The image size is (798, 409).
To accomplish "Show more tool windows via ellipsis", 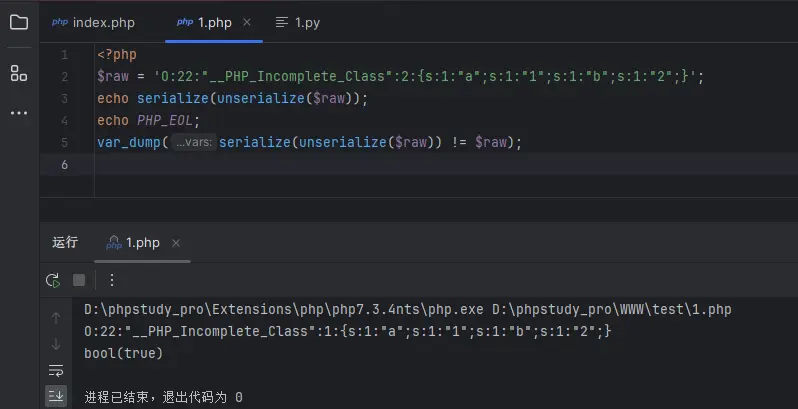I will 18,113.
